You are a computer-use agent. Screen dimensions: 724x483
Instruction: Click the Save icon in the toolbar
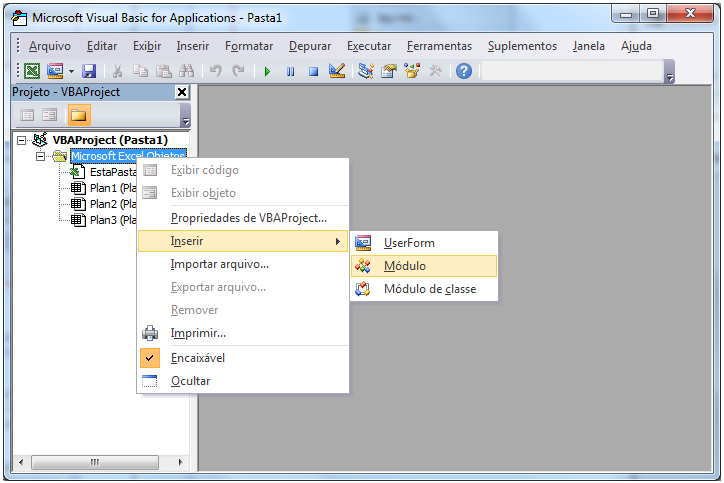[89, 71]
